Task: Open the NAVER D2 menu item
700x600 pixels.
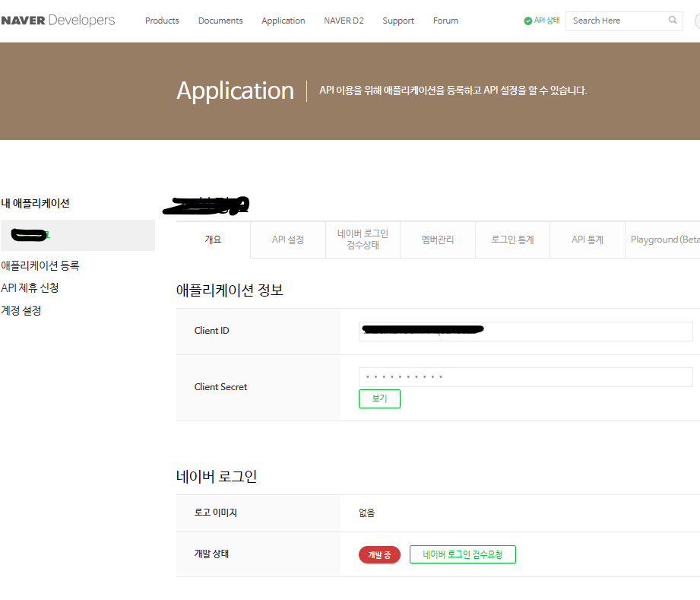Action: pyautogui.click(x=344, y=21)
